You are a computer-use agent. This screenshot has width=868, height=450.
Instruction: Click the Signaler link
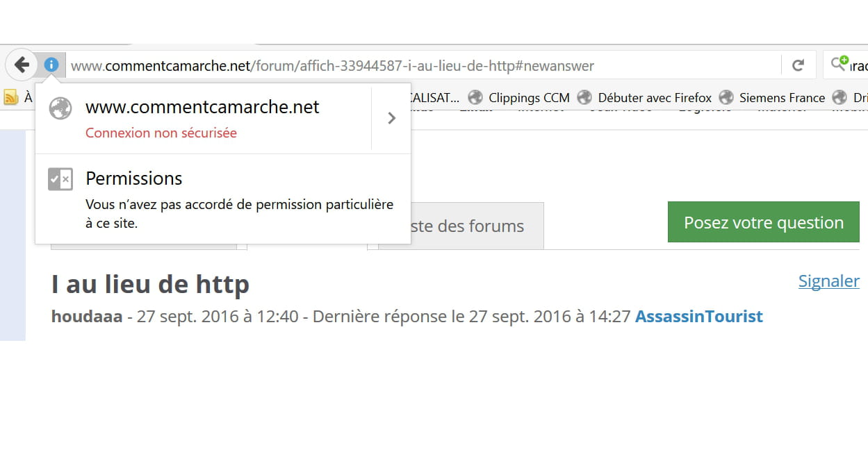click(x=828, y=281)
